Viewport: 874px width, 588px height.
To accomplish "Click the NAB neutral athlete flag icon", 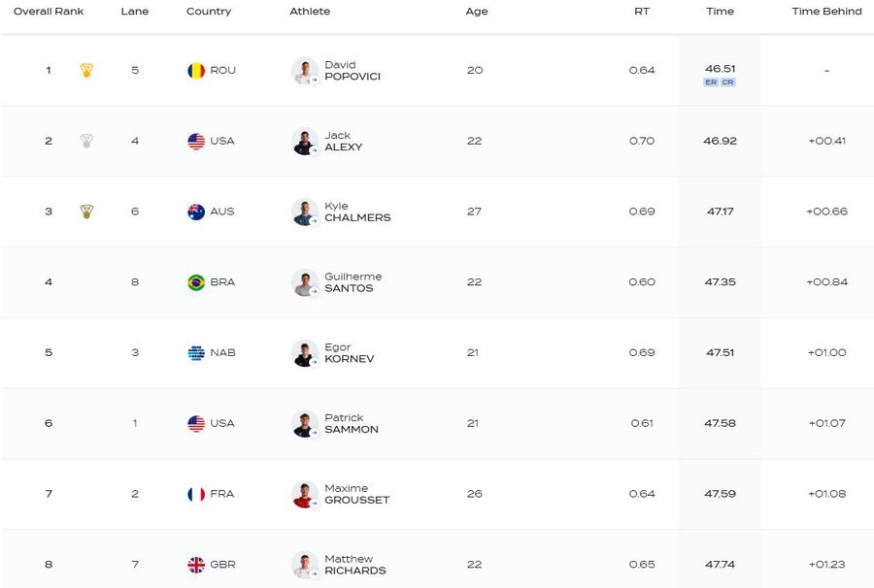I will [x=196, y=353].
